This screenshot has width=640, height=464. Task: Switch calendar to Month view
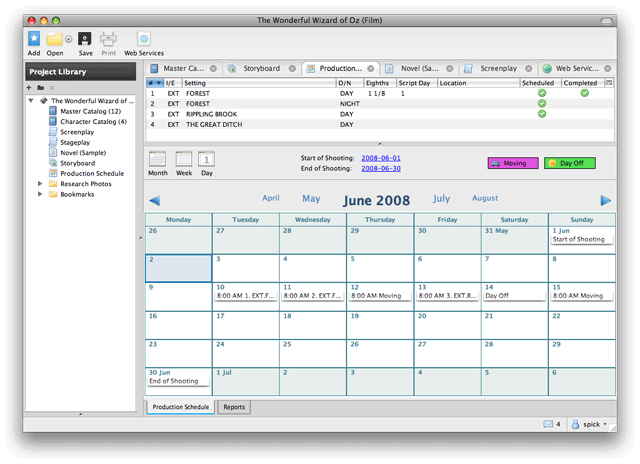[158, 164]
